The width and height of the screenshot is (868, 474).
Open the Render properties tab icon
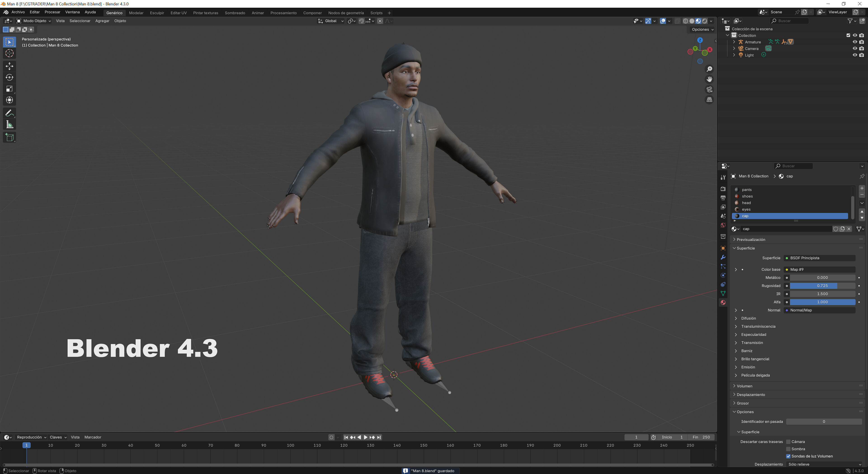[x=723, y=189]
